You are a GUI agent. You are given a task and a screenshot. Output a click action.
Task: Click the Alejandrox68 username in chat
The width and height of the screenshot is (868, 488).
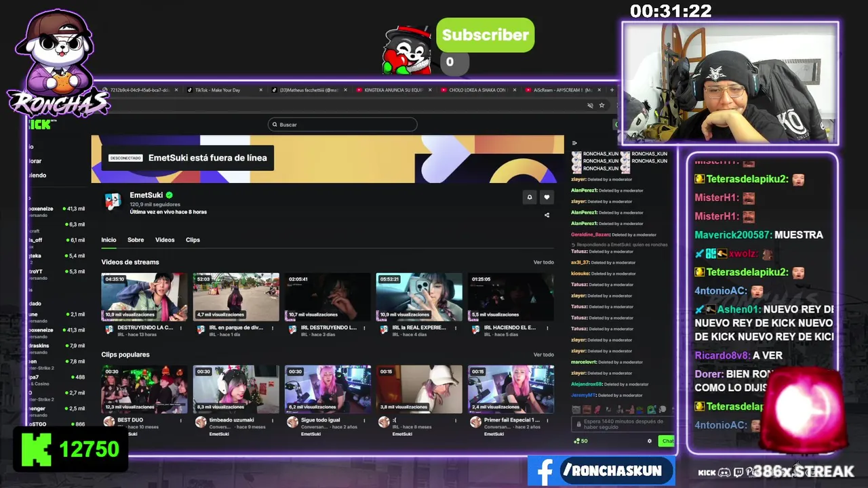click(587, 384)
